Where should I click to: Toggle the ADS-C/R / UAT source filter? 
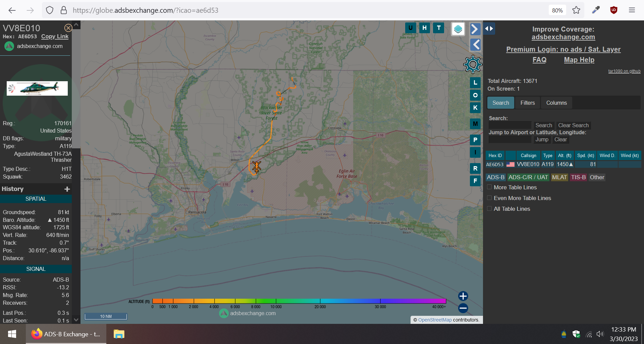pyautogui.click(x=528, y=178)
